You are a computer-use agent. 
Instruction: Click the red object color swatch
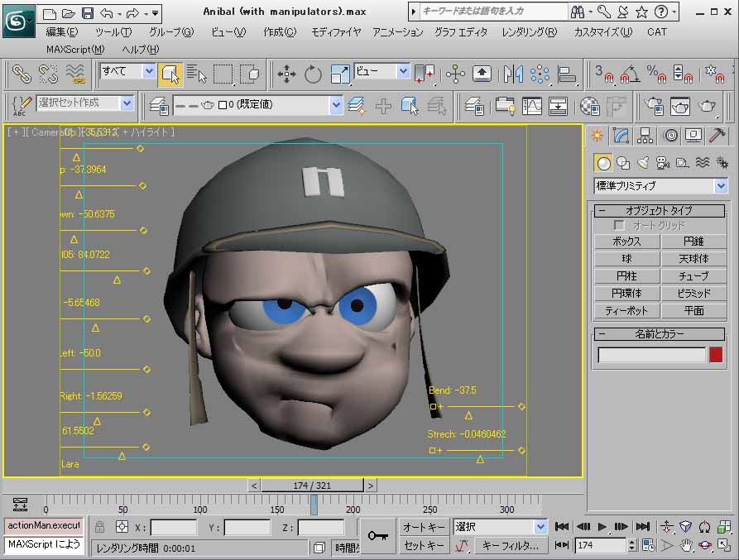[716, 355]
